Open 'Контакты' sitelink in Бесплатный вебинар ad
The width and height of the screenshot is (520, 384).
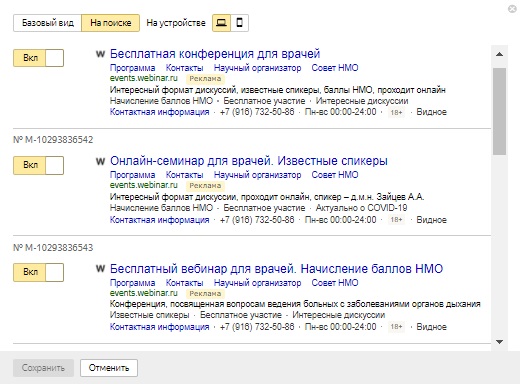(185, 283)
